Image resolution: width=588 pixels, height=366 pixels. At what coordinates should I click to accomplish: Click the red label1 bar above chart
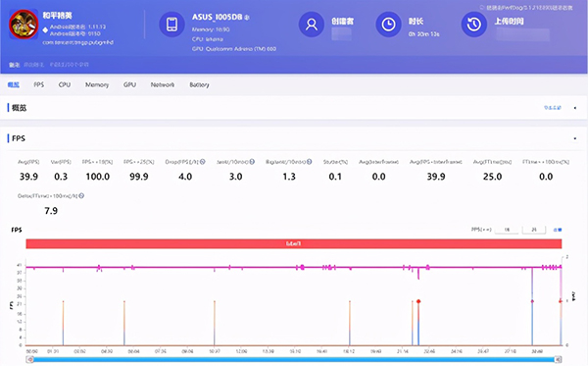294,244
